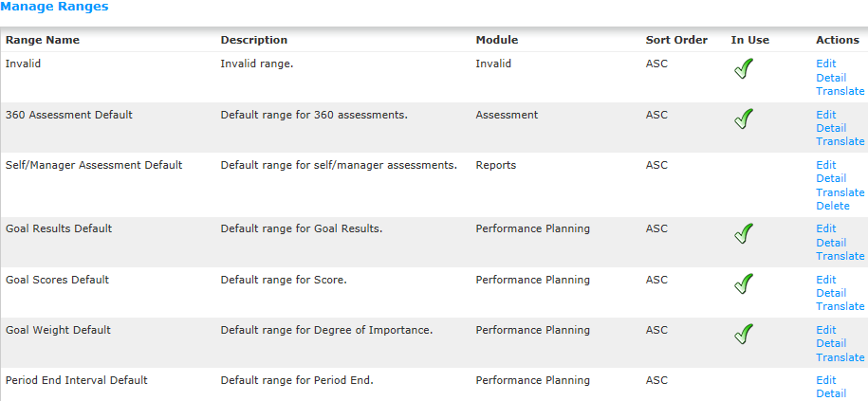
Task: Edit the Invalid range
Action: [826, 64]
